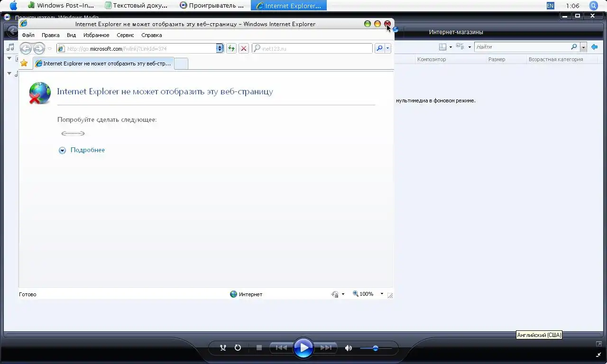This screenshot has height=364, width=607.
Task: Click the 1:06 clock
Action: click(572, 6)
